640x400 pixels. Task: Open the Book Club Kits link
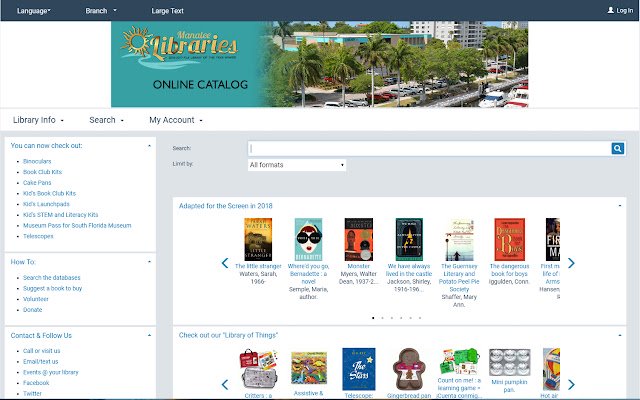[42, 172]
